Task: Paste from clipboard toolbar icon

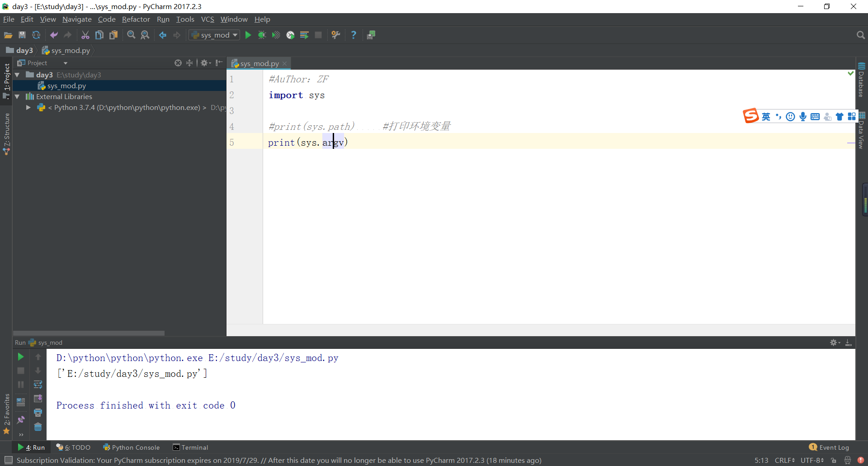Action: coord(113,35)
